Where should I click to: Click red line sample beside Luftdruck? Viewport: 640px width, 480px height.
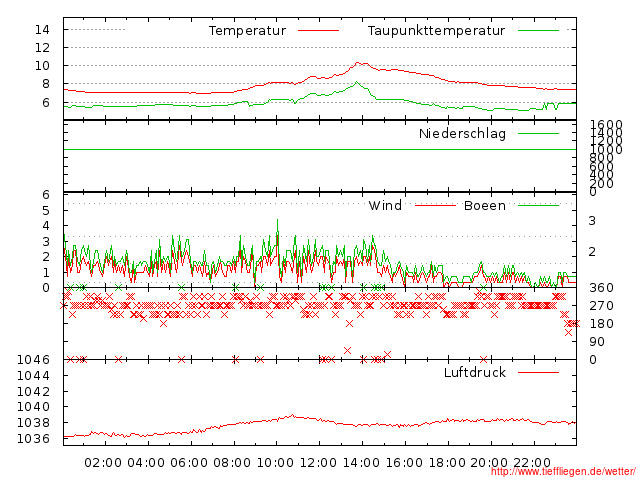tap(538, 372)
